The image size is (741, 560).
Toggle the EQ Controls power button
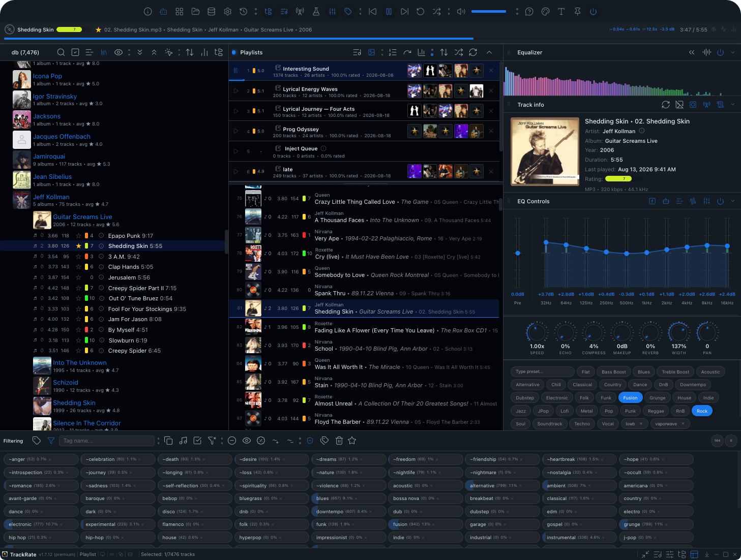coord(720,201)
